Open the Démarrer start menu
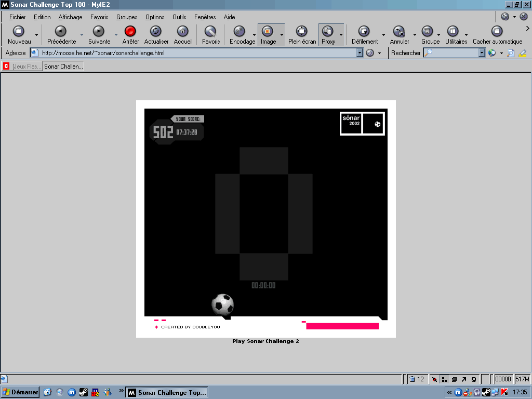The height and width of the screenshot is (399, 532). point(20,392)
